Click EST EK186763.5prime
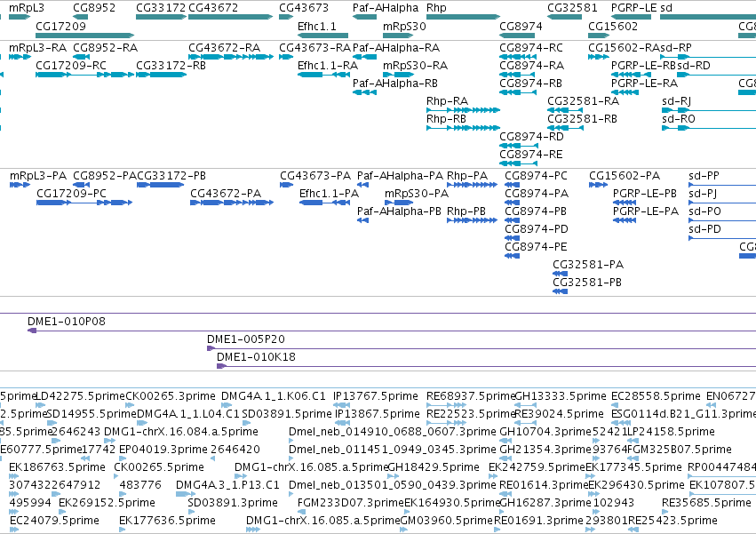 tap(57, 467)
